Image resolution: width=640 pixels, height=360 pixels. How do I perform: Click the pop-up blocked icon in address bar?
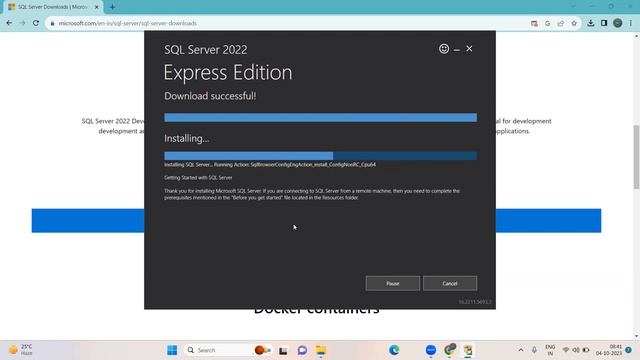coord(534,23)
